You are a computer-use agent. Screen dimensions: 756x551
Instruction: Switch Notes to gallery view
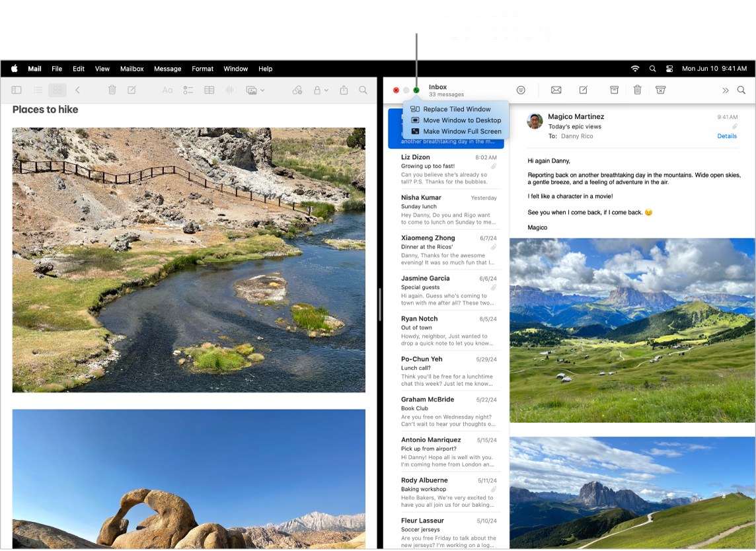(x=57, y=90)
